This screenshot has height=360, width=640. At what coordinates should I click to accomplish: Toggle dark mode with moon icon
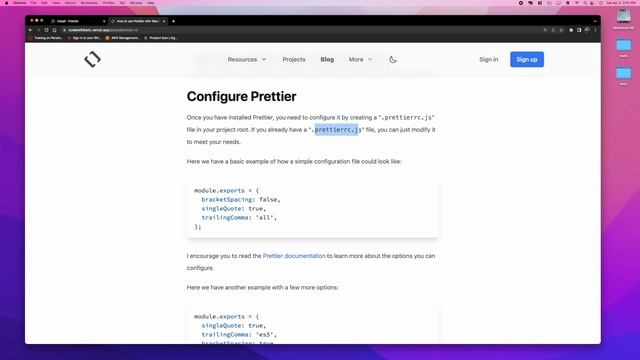pyautogui.click(x=393, y=60)
